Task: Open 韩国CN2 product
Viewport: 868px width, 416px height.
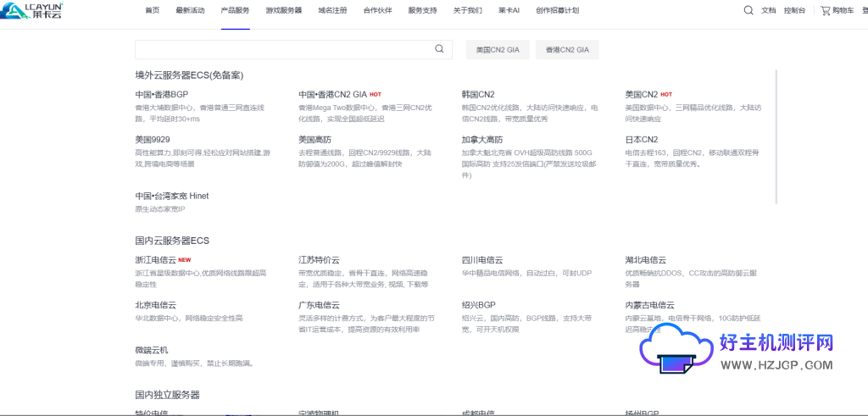Action: 478,94
